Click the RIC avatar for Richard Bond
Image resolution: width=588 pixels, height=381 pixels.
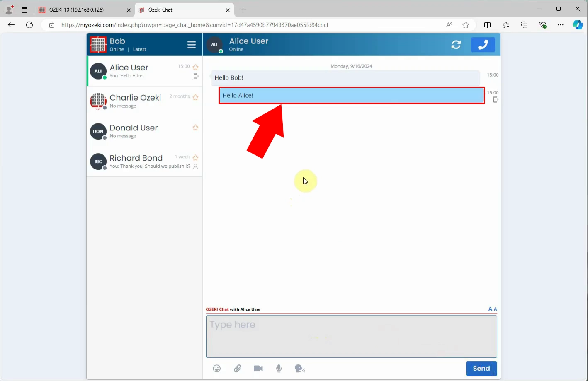tap(98, 162)
